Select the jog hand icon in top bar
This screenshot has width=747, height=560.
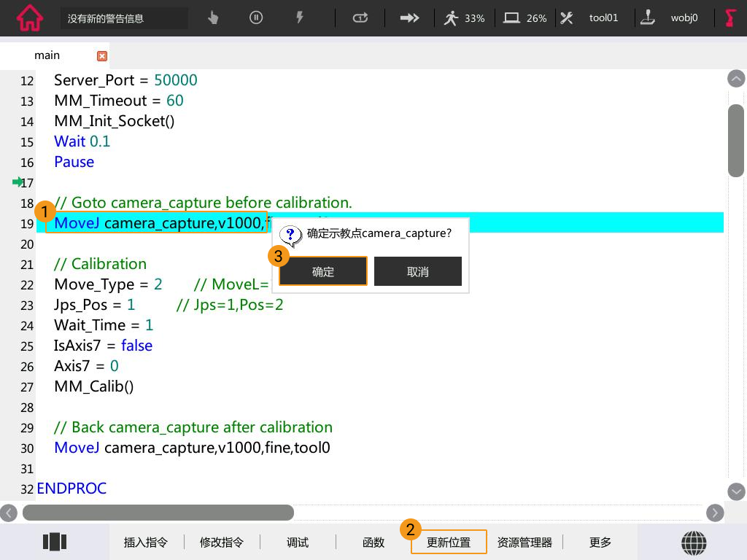(212, 17)
